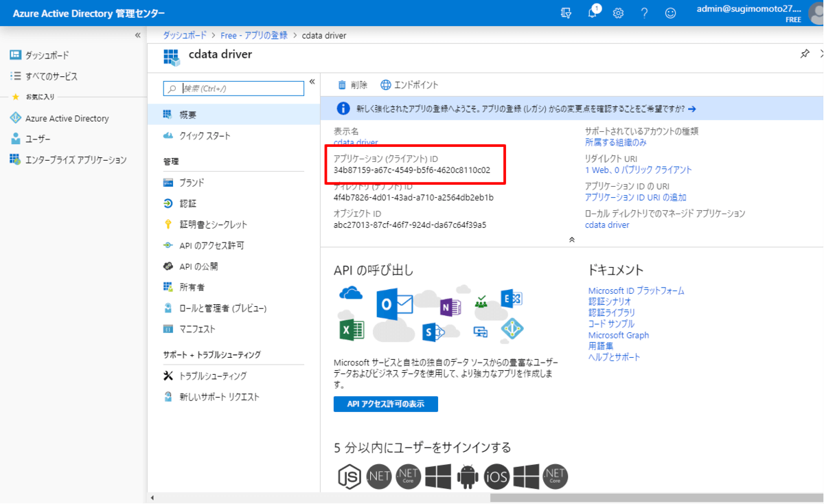Click cdata driver display name link
Screen dimensions: 824x504
(356, 142)
